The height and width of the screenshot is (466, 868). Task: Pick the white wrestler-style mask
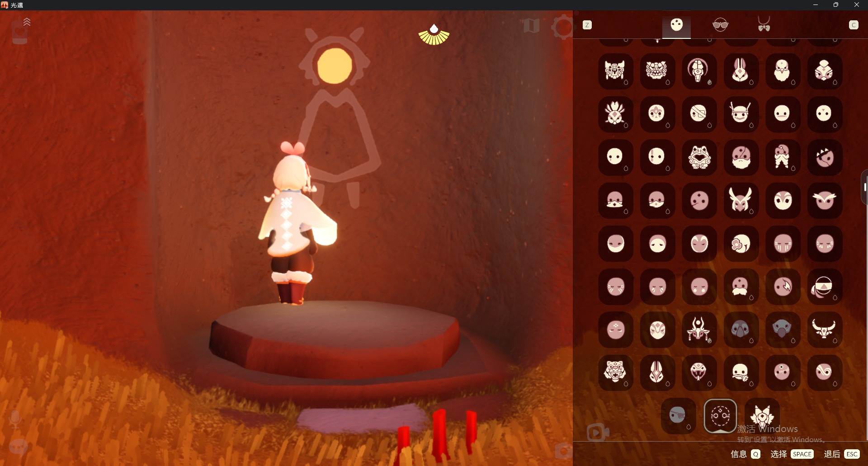click(657, 329)
